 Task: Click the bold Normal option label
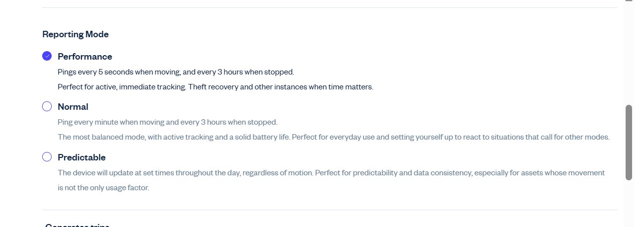coord(73,107)
